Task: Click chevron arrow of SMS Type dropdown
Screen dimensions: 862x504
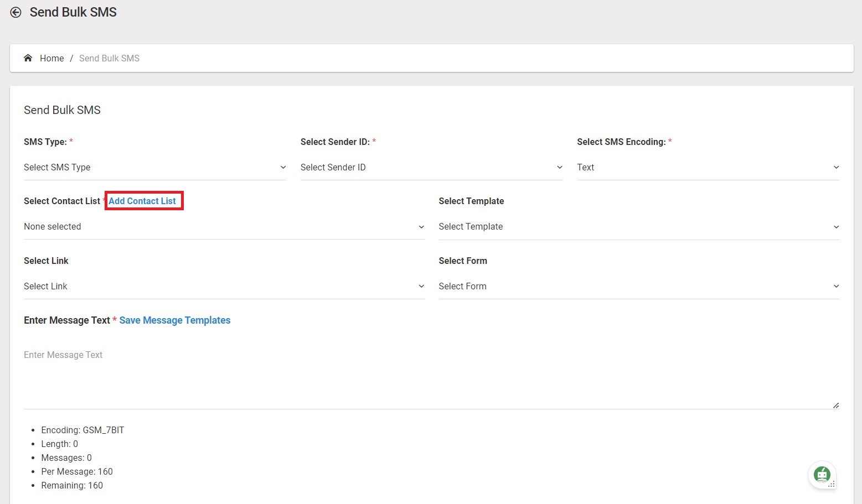Action: click(x=283, y=168)
